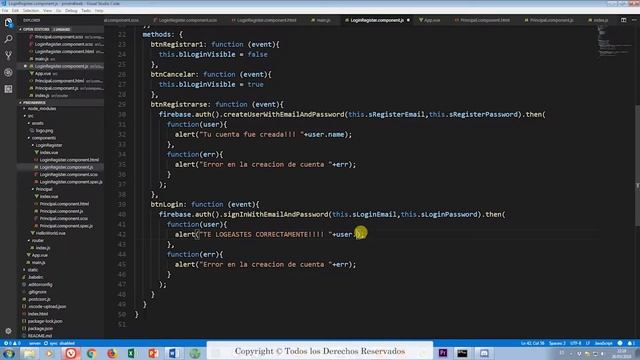Expand the node_modules folder

(42, 109)
